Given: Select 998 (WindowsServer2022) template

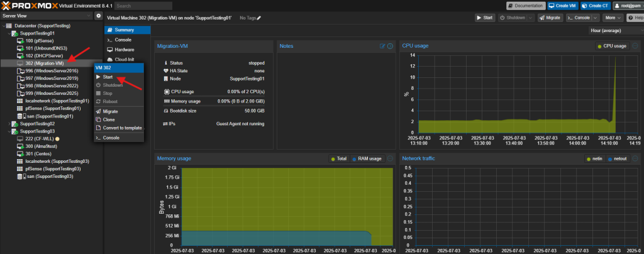Looking at the screenshot, I should [x=52, y=86].
